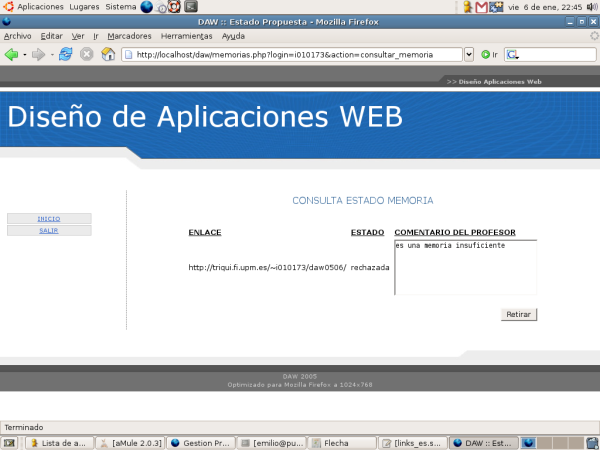Click the triqui.fi.upm.es memory link text
600x450 pixels.
pos(267,267)
